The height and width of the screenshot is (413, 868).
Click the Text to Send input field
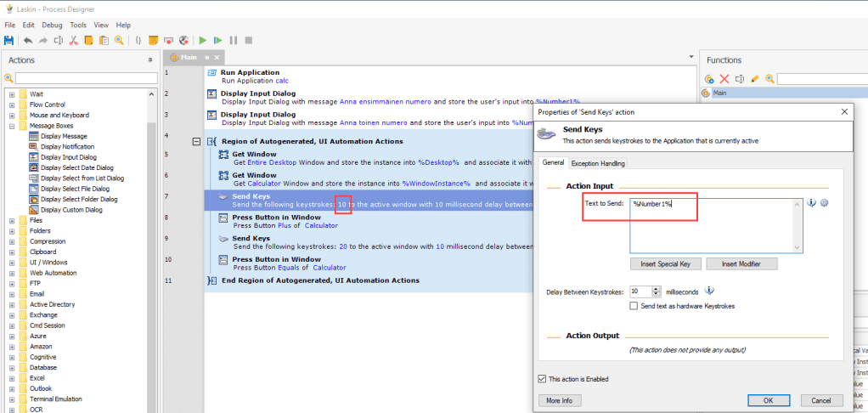point(712,225)
